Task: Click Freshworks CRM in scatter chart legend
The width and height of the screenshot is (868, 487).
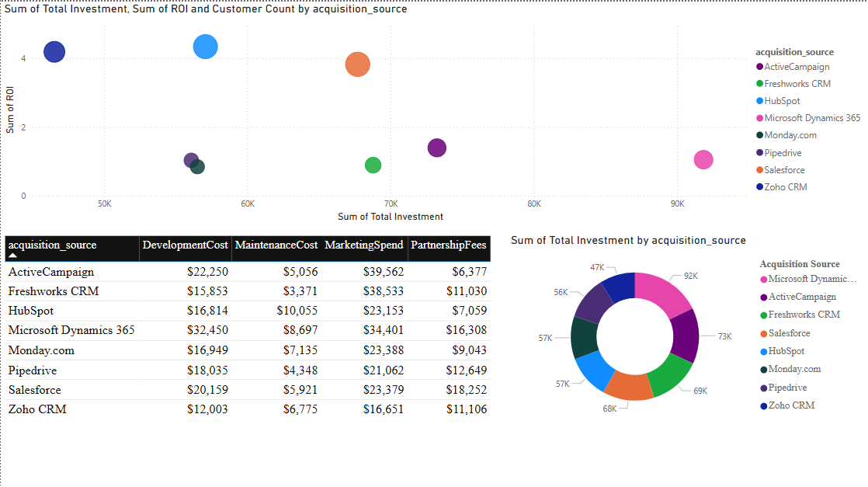Action: 793,84
